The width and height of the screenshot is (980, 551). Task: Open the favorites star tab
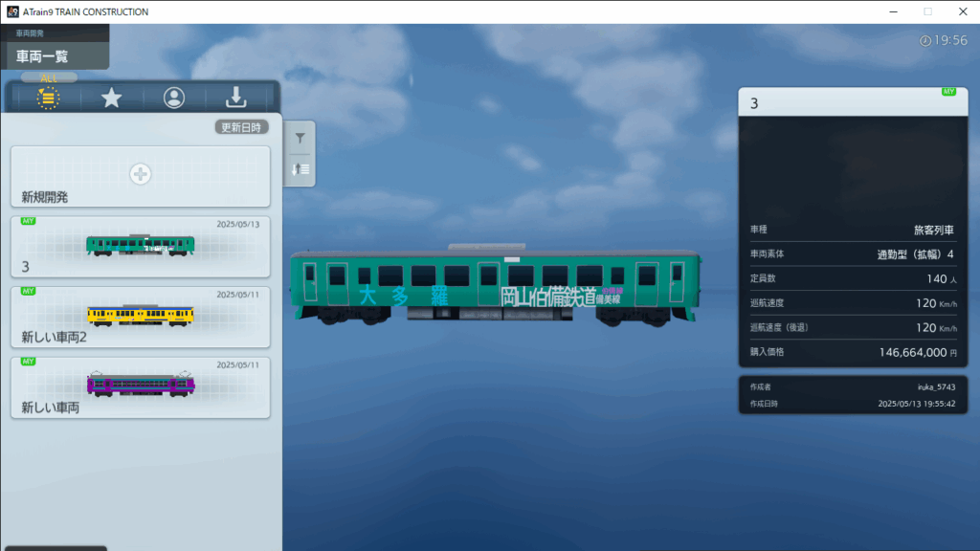(111, 98)
